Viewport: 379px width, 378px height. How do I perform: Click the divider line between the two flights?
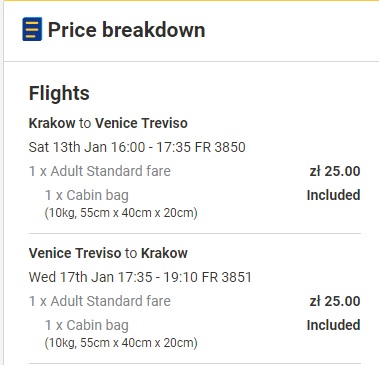point(195,234)
